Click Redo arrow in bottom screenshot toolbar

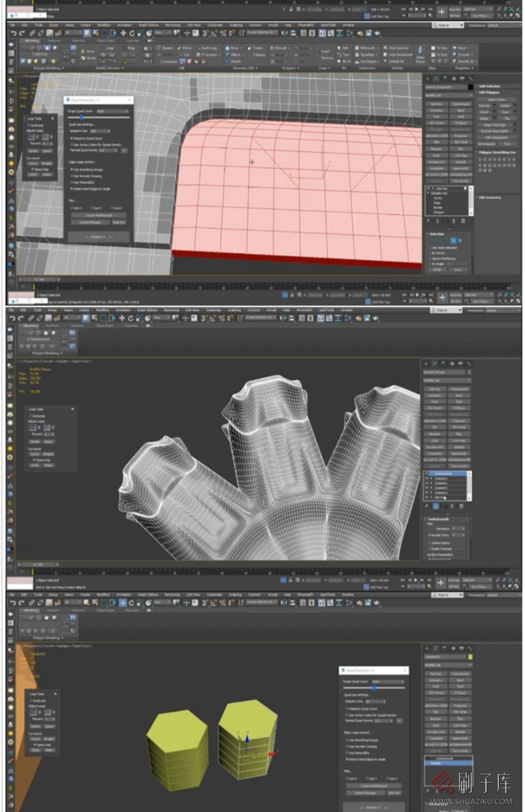(22, 603)
